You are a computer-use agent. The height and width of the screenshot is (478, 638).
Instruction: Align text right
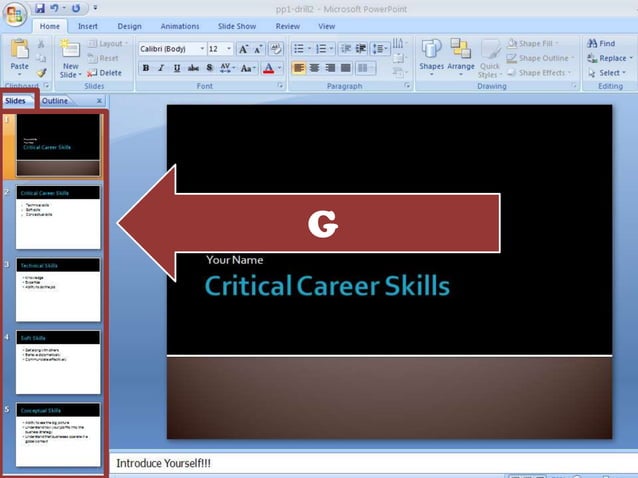(x=330, y=68)
